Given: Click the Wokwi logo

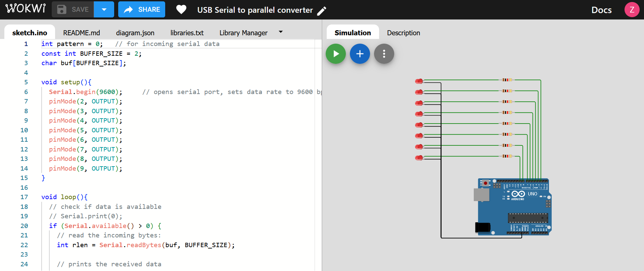Looking at the screenshot, I should click(x=26, y=9).
